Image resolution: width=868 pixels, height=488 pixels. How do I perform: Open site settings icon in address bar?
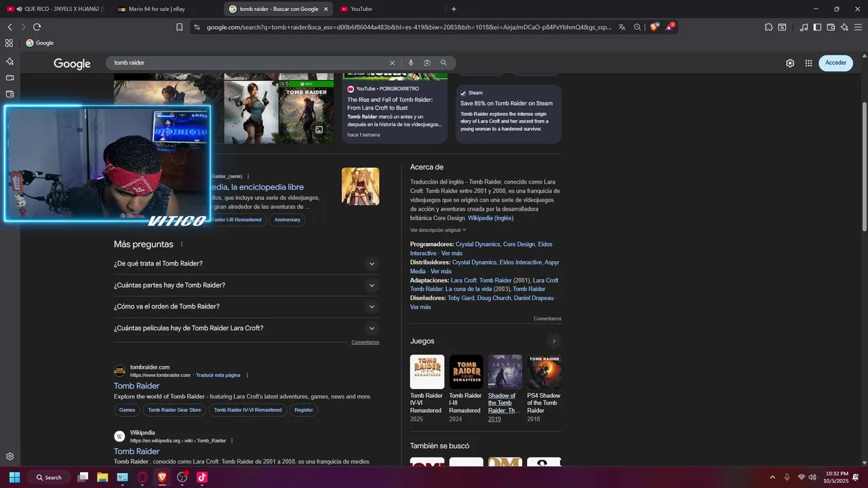click(197, 27)
